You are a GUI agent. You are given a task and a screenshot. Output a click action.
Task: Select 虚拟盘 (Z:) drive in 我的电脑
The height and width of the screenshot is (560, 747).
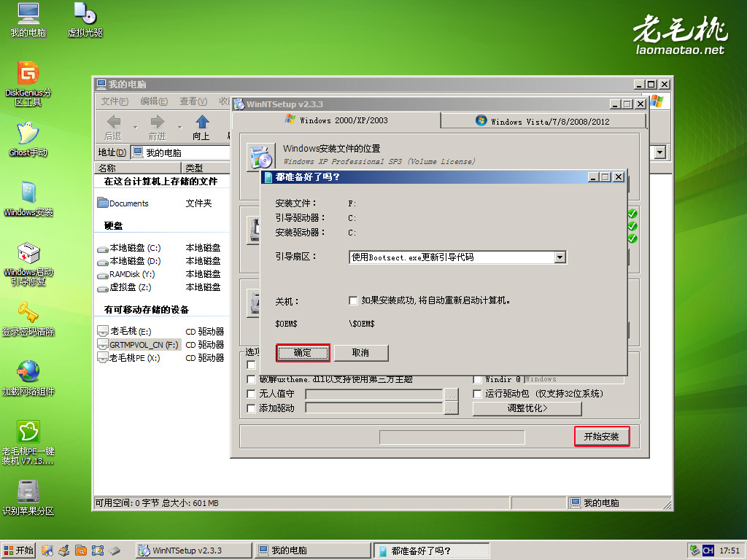(x=124, y=287)
